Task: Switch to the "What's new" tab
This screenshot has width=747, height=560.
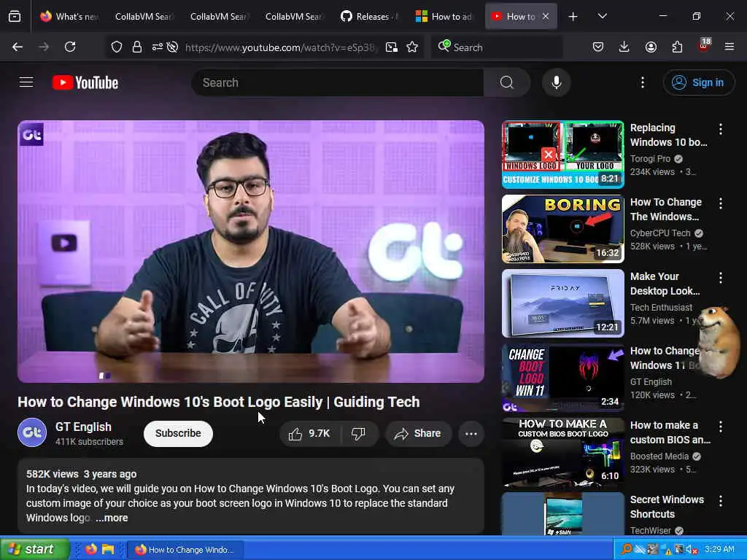Action: click(69, 16)
